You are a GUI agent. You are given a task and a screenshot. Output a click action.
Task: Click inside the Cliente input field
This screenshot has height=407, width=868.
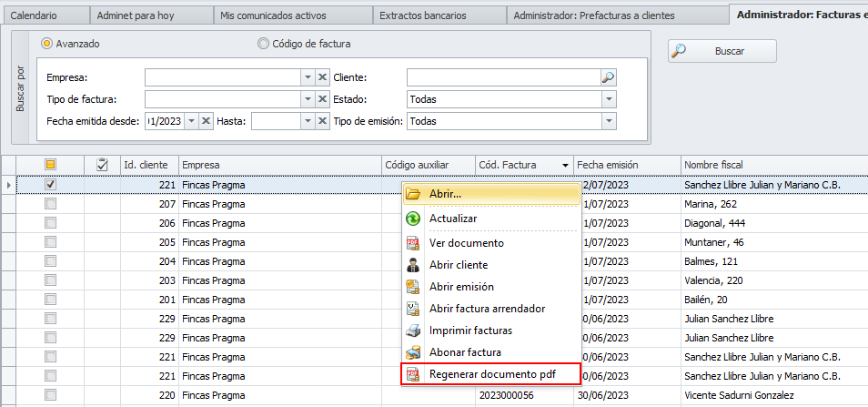(x=504, y=78)
